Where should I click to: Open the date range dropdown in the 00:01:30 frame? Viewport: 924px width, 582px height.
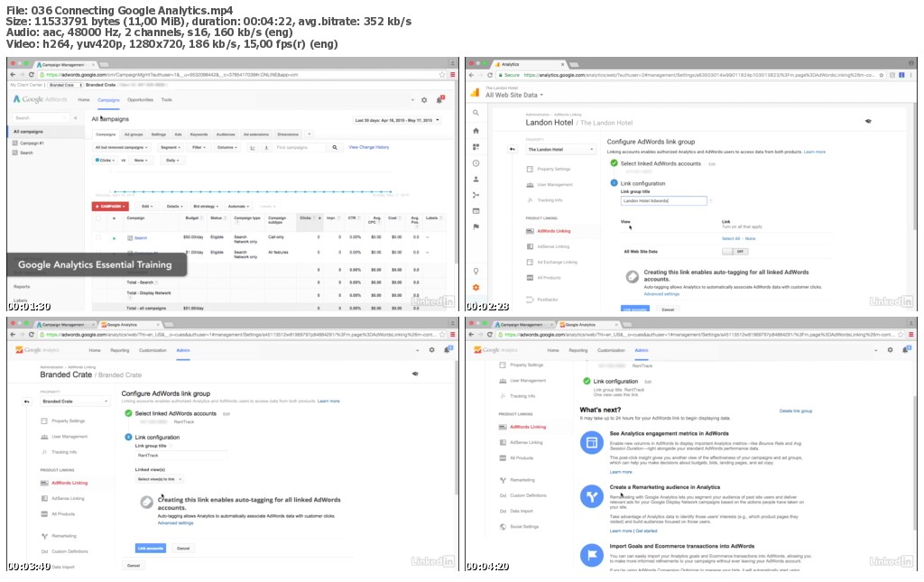tap(397, 120)
